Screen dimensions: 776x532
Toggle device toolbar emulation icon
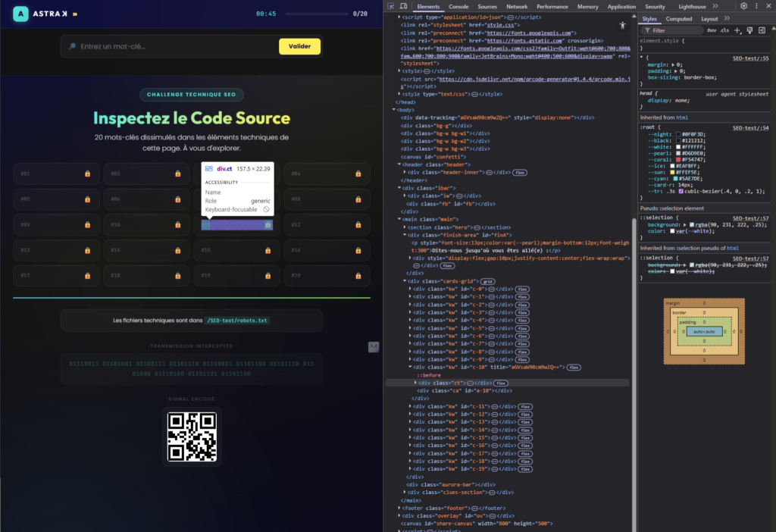[x=405, y=6]
